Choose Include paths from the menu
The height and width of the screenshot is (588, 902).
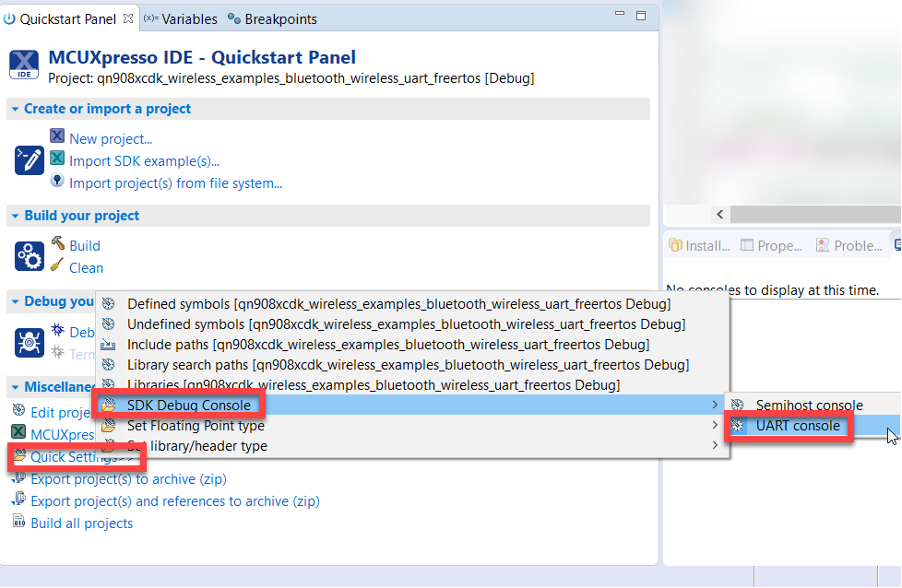point(413,345)
